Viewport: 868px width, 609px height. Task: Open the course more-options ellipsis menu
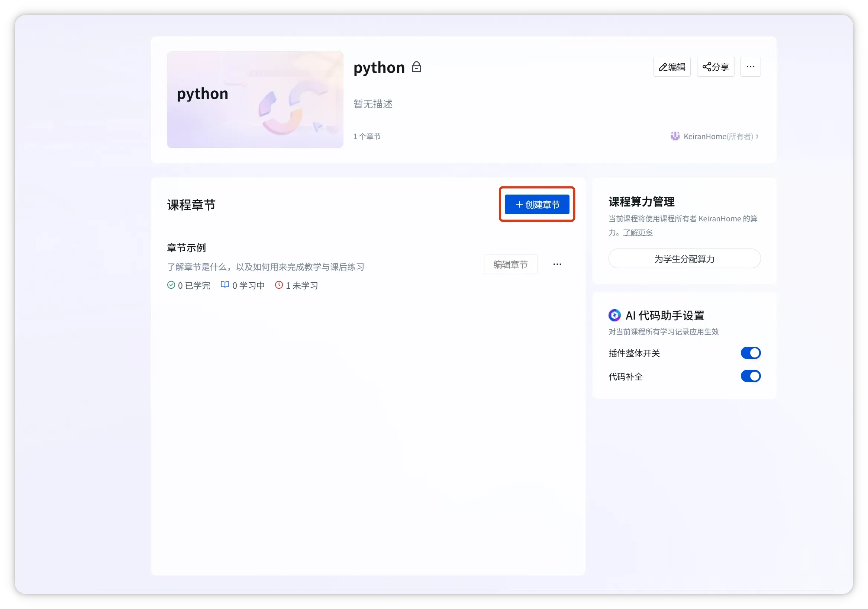coord(751,67)
